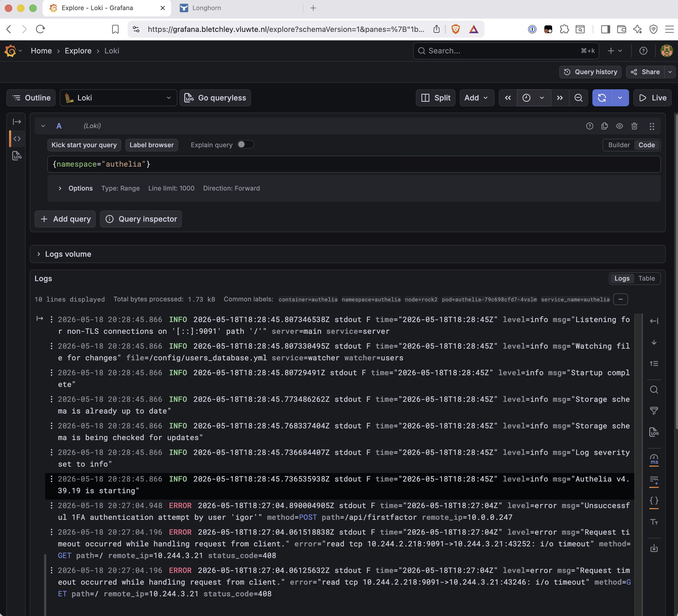Open refresh interval dropdown arrow
The width and height of the screenshot is (678, 616).
pyautogui.click(x=620, y=98)
